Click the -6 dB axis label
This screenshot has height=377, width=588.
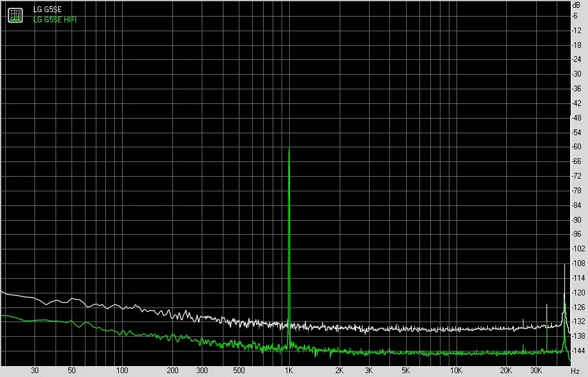pyautogui.click(x=575, y=16)
